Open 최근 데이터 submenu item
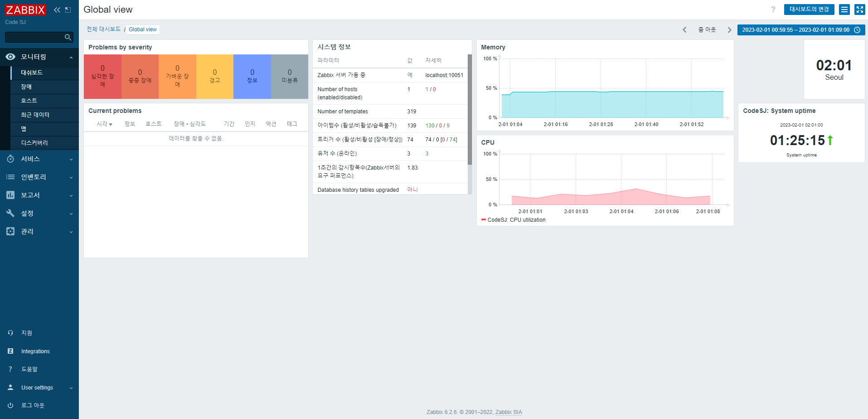Image resolution: width=868 pixels, height=419 pixels. pos(44,115)
